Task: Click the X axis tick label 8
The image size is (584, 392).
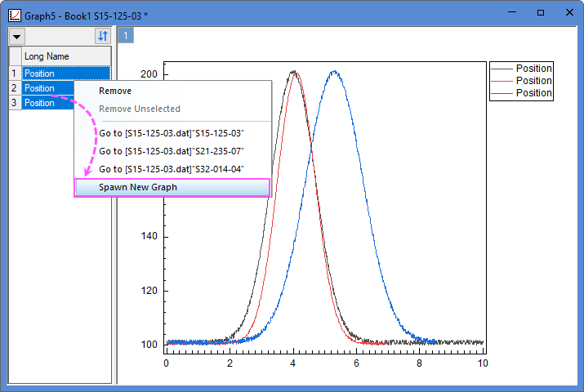Action: 419,363
